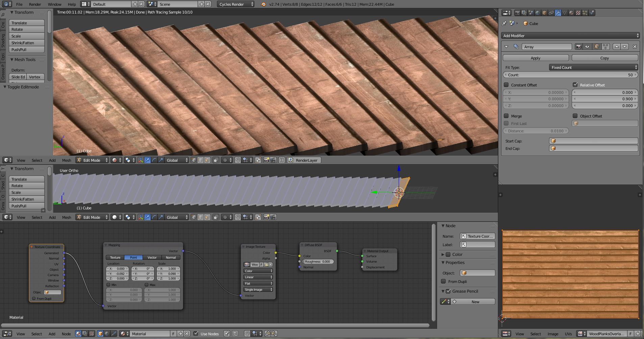The width and height of the screenshot is (644, 339).
Task: Open the File menu
Action: pos(19,4)
